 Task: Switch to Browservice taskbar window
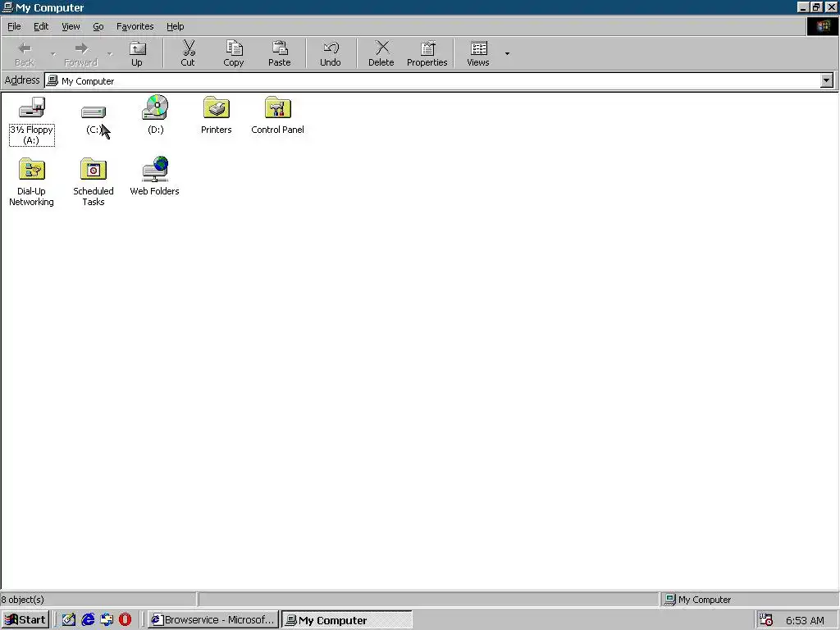pyautogui.click(x=213, y=620)
